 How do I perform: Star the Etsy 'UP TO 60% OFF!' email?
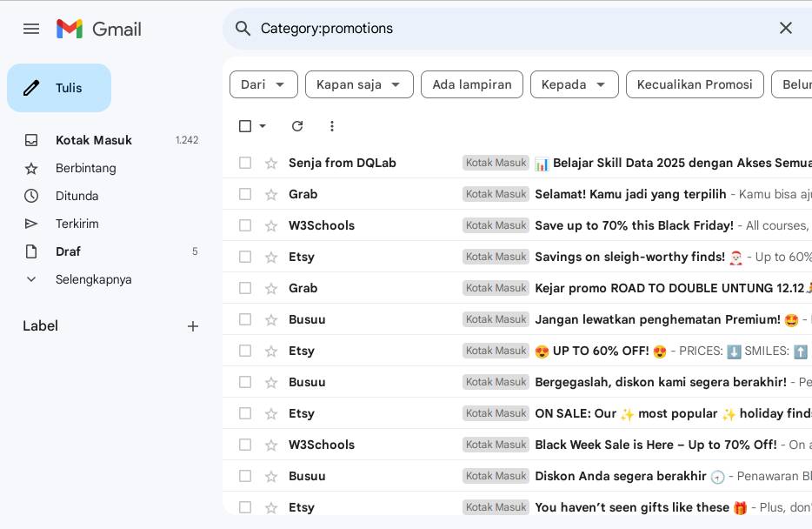point(271,352)
